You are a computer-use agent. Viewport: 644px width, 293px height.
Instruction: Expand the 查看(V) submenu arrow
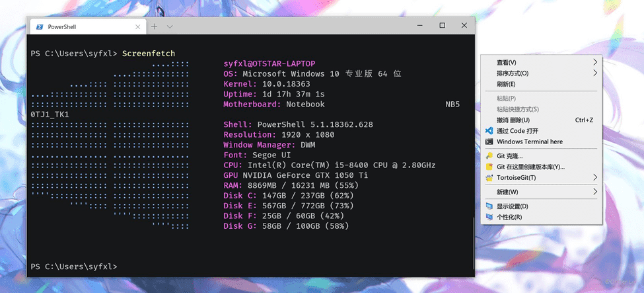(x=595, y=62)
